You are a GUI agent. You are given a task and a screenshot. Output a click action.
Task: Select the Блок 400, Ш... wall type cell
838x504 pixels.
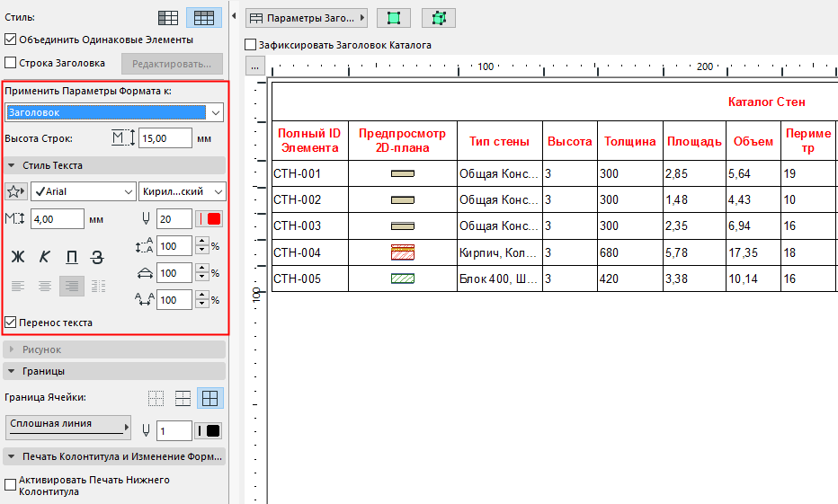click(500, 279)
